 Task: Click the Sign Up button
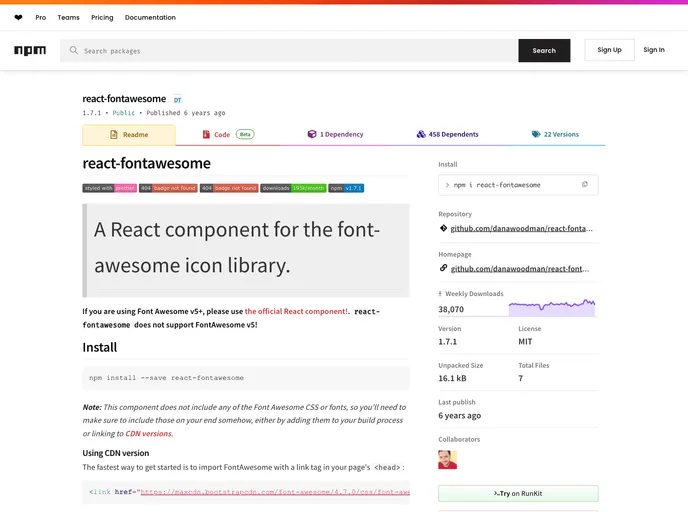tap(609, 50)
